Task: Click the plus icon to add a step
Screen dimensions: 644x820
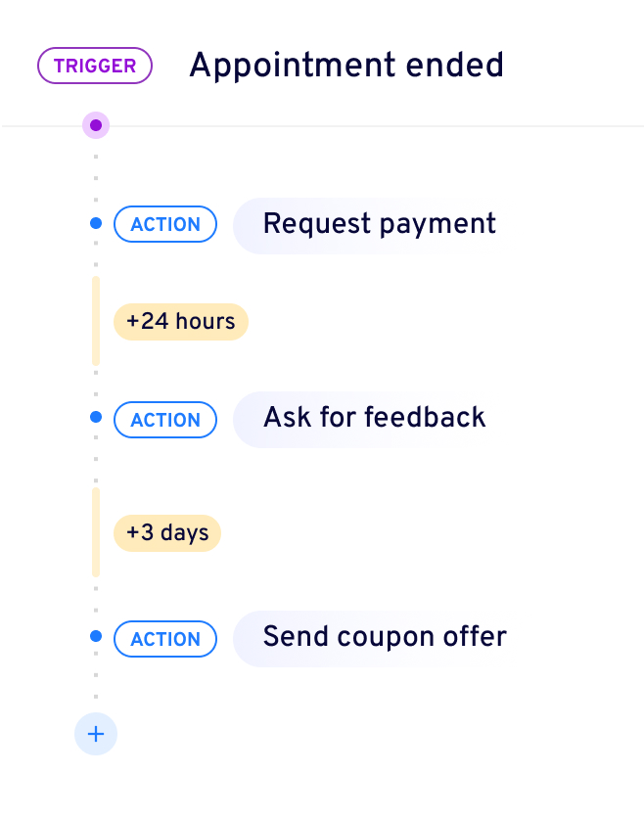Action: (x=96, y=734)
